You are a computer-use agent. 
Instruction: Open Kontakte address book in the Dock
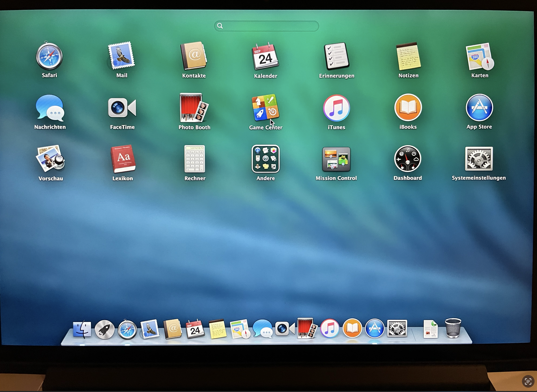[173, 329]
